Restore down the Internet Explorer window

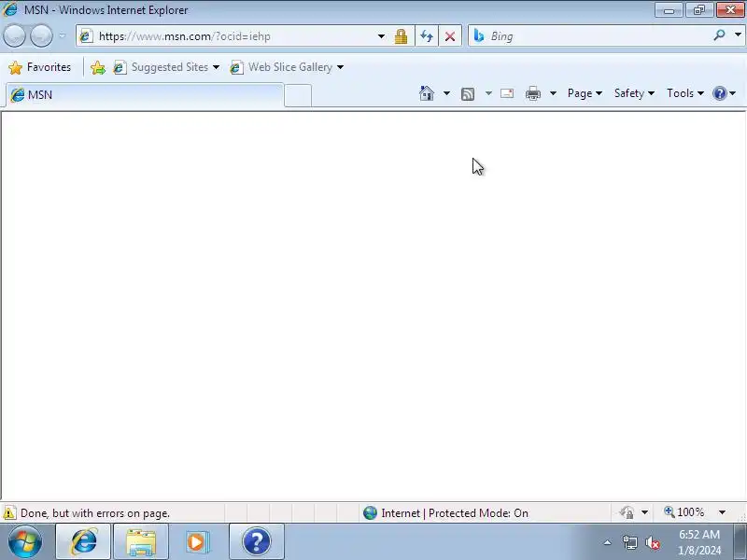click(x=699, y=10)
